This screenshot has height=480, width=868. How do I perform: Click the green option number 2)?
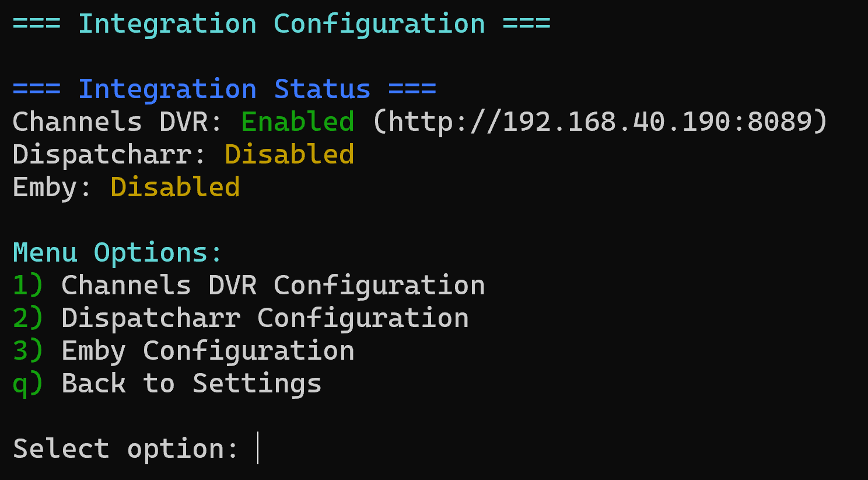[x=28, y=319]
